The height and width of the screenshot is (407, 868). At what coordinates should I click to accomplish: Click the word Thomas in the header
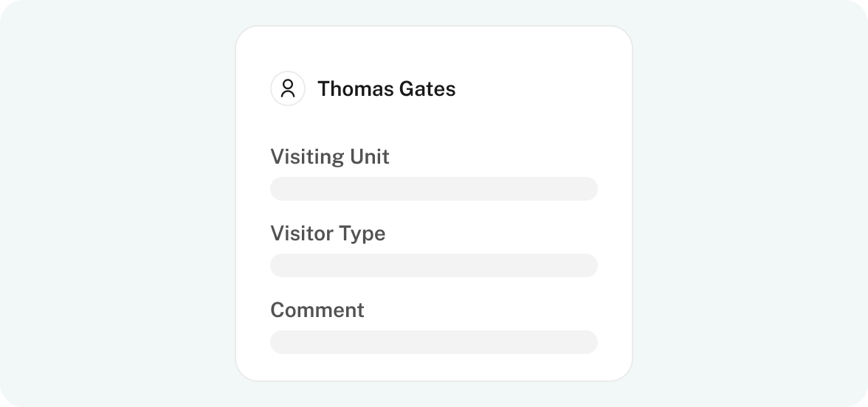pyautogui.click(x=356, y=89)
